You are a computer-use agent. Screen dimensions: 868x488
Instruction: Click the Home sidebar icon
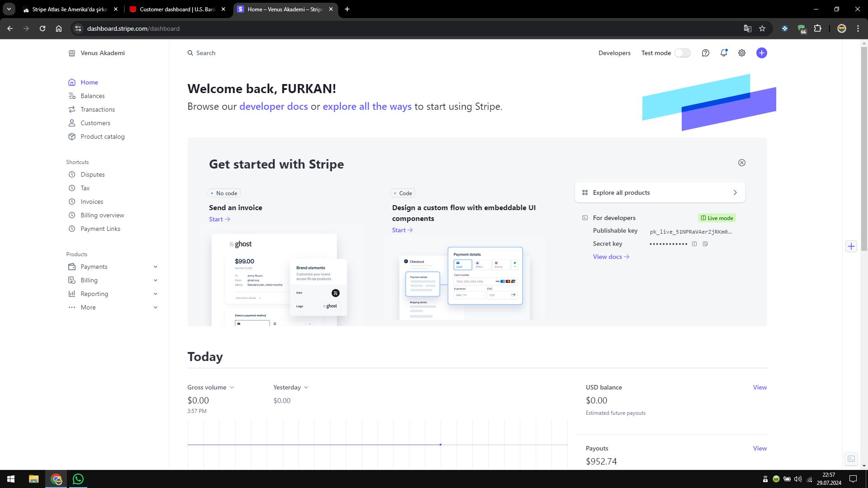point(71,82)
